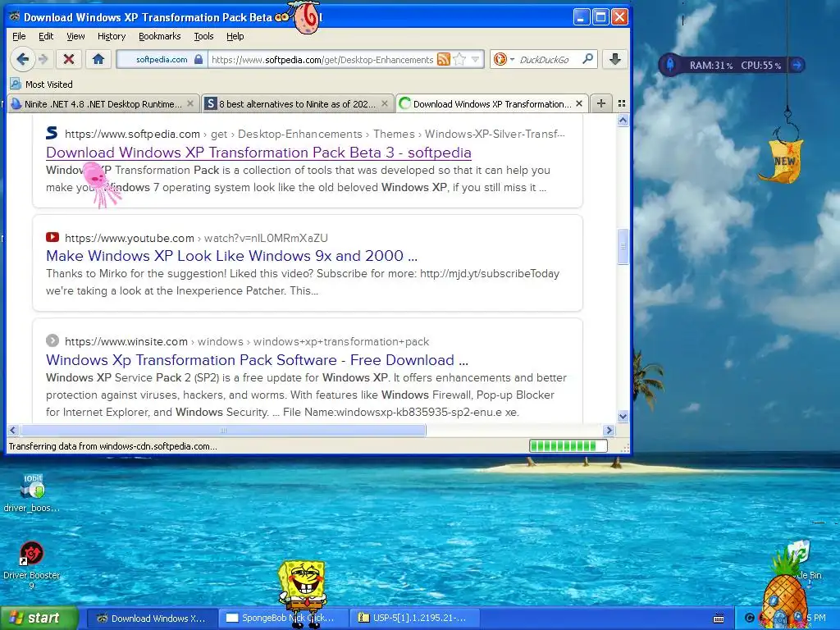Click the circular arrow tray icon
The width and height of the screenshot is (840, 630).
(750, 619)
